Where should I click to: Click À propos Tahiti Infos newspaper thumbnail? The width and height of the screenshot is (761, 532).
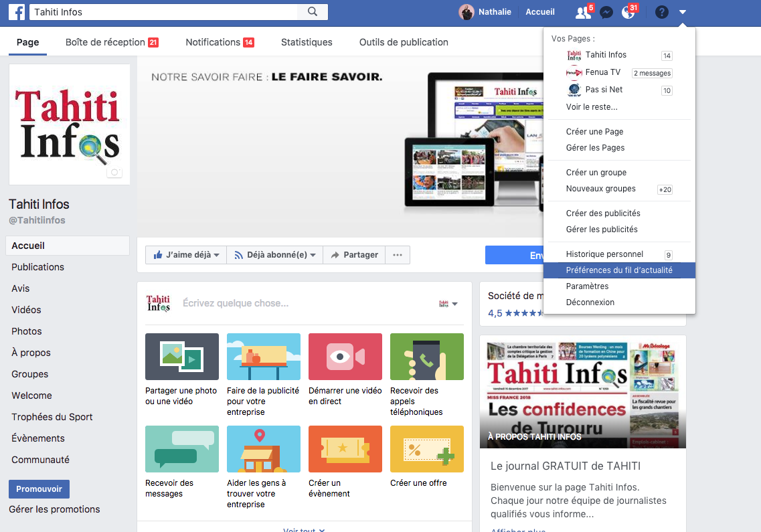click(x=582, y=391)
